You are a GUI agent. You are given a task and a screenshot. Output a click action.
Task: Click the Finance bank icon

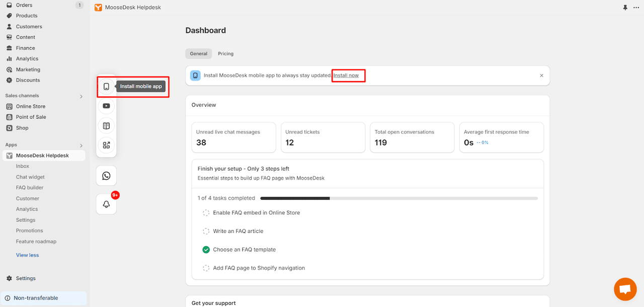9,48
